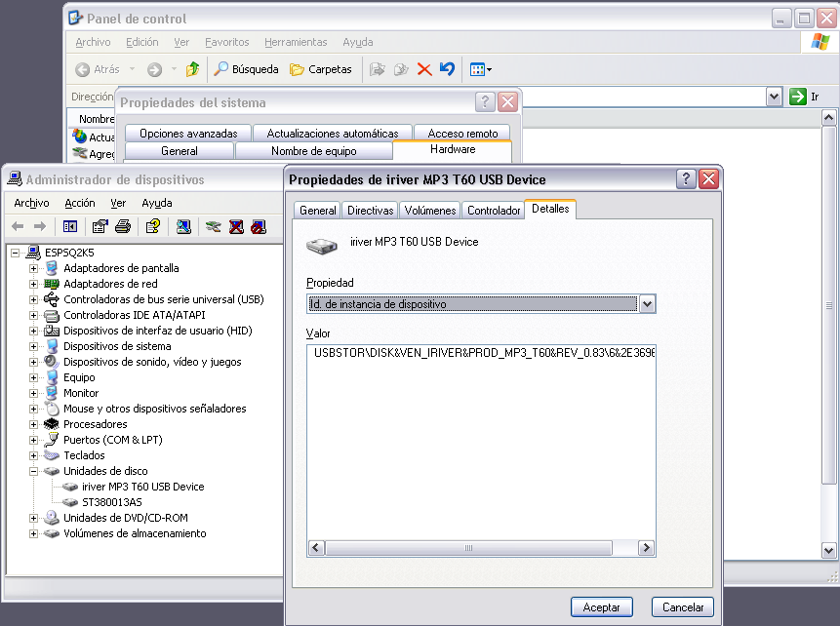This screenshot has width=840, height=626.
Task: Click the green Ir go arrow button
Action: (x=798, y=97)
